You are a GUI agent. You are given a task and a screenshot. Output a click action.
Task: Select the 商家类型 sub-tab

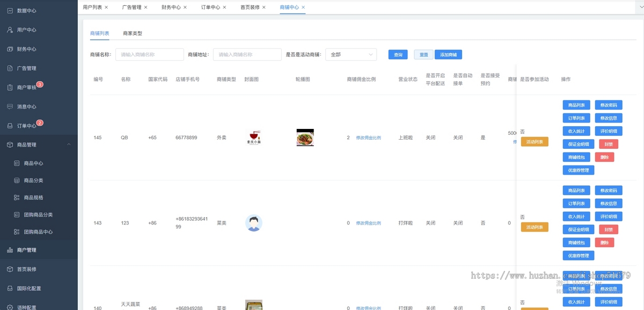[133, 33]
